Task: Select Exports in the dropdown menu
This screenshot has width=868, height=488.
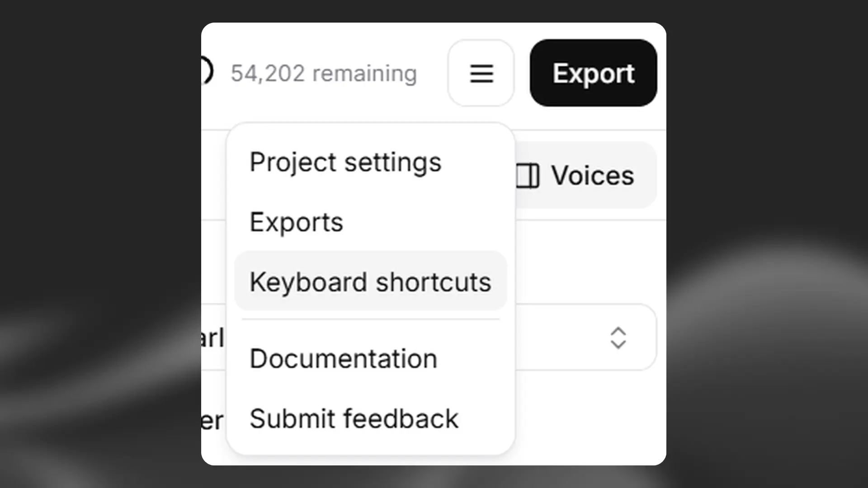Action: click(x=296, y=221)
